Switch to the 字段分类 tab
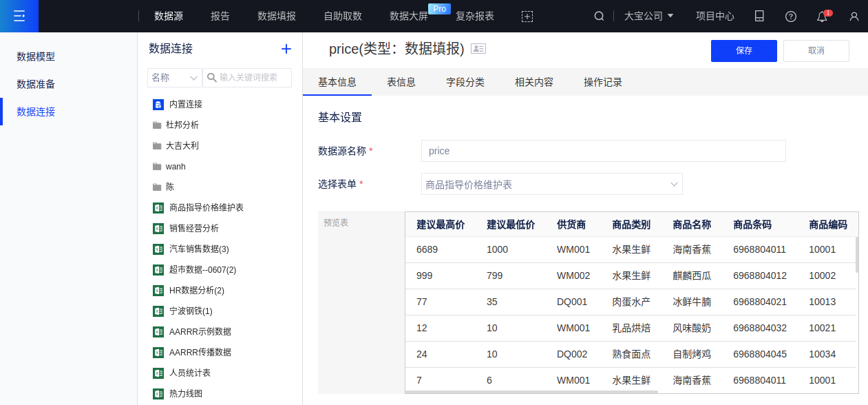The width and height of the screenshot is (868, 405). 465,83
